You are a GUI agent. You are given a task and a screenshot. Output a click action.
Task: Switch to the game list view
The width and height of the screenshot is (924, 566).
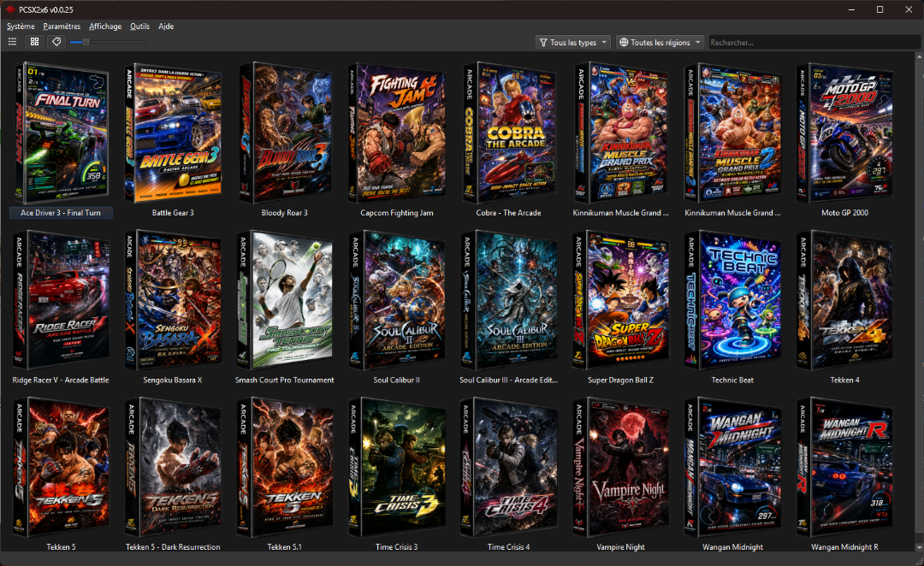[12, 42]
